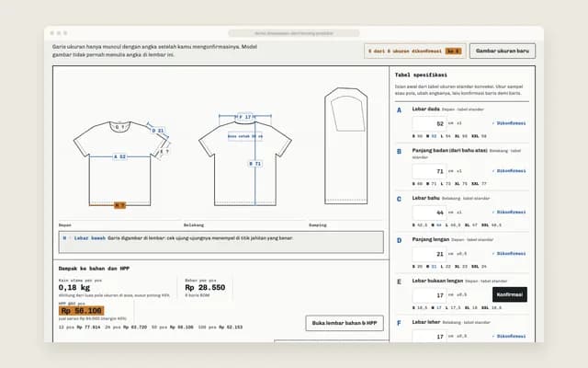Viewport: 588px width, 368px height.
Task: Toggle Dikonfirmasi status for Panjang lengan
Action: click(509, 254)
